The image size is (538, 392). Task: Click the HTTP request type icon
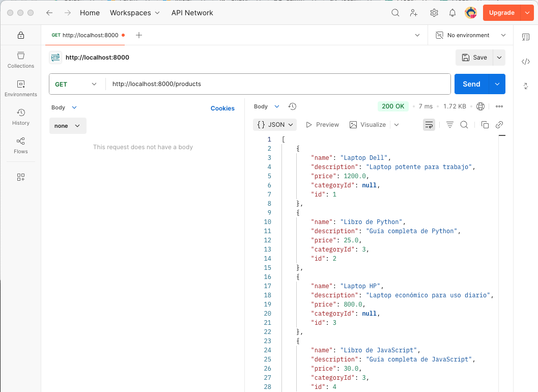point(55,58)
